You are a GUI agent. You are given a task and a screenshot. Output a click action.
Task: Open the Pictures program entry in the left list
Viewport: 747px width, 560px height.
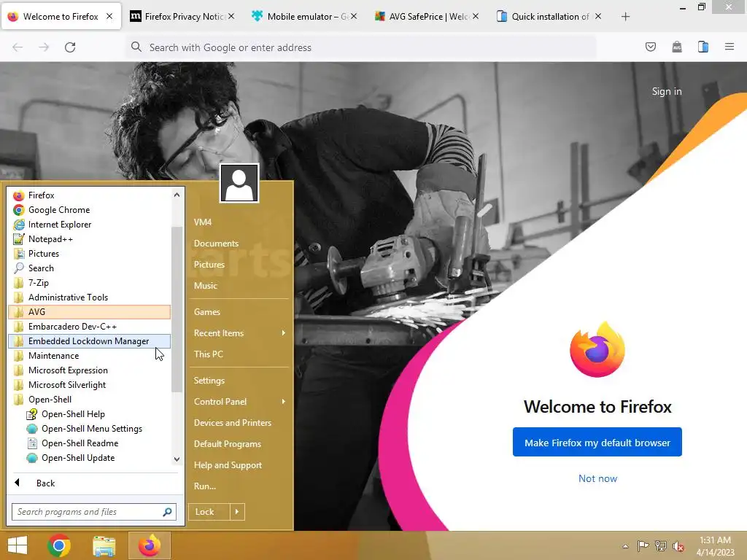point(90,254)
